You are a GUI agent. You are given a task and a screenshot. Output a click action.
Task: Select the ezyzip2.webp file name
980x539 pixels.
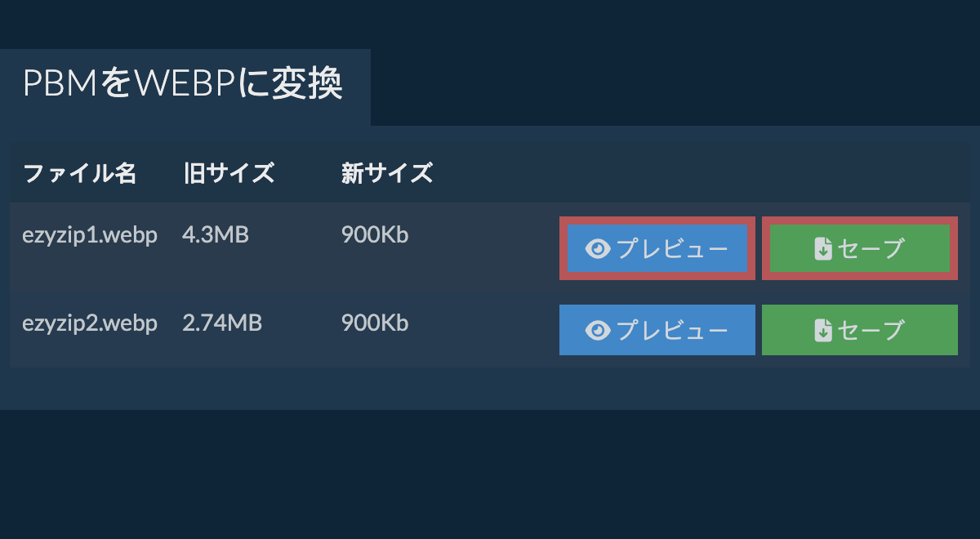(90, 323)
